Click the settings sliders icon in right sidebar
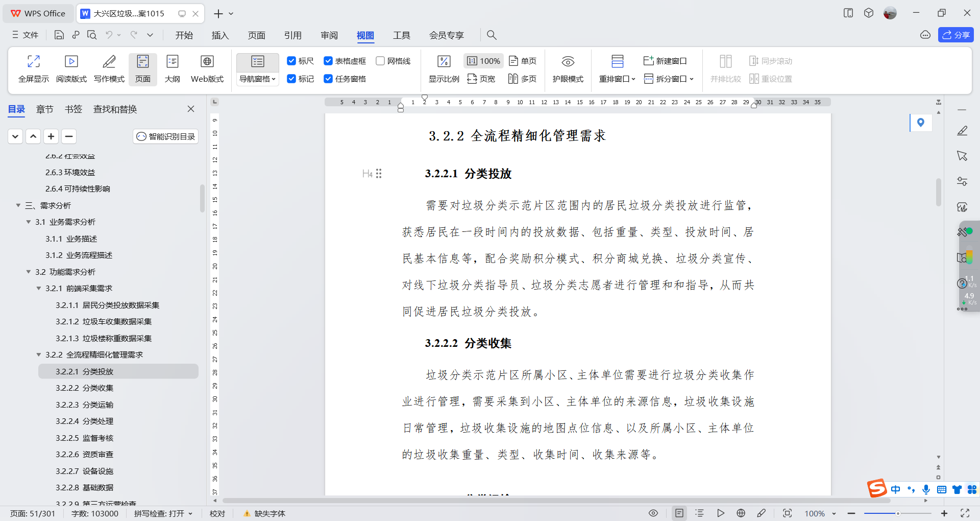Viewport: 980px width, 521px height. coord(962,181)
